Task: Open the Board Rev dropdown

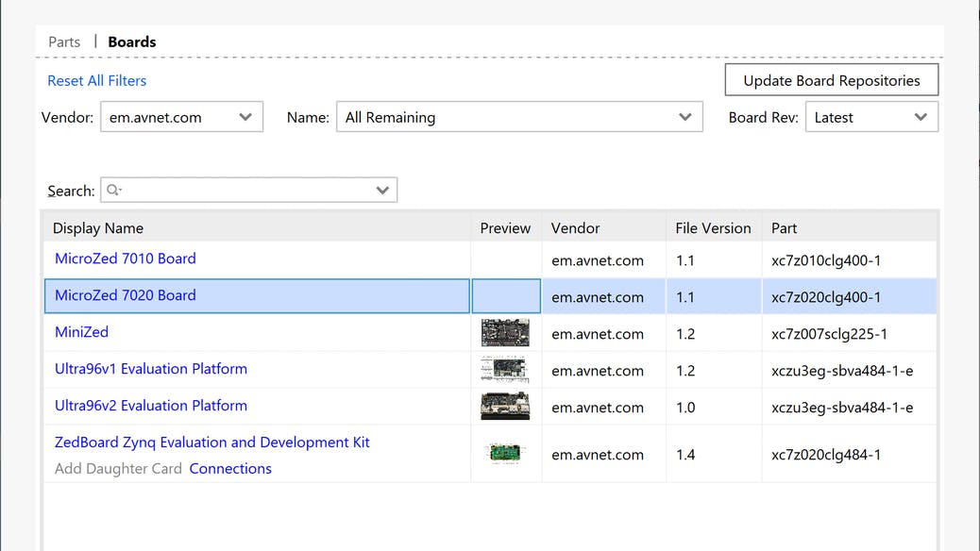Action: click(x=870, y=118)
